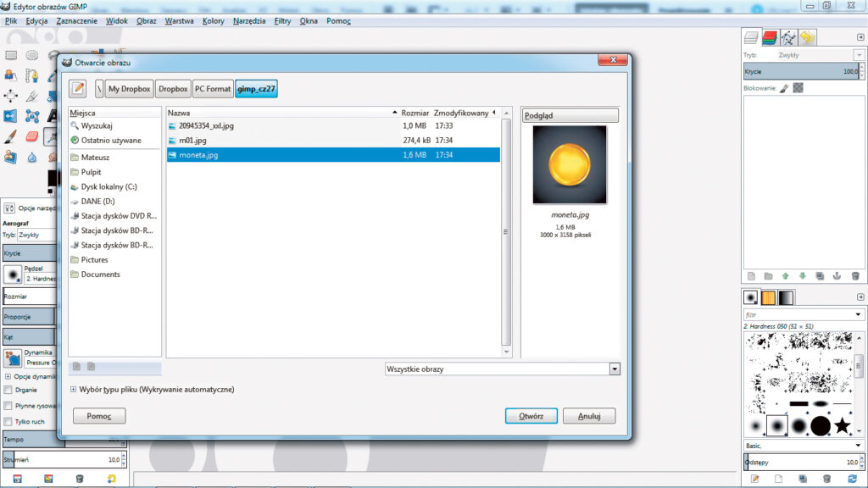
Task: Click the Patterns tab in brushes dock
Action: [x=769, y=297]
